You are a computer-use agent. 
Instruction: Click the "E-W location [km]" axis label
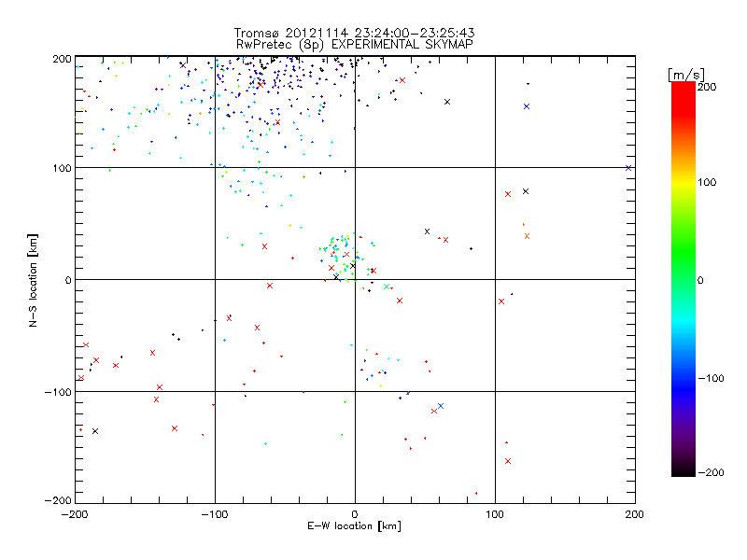[x=354, y=525]
